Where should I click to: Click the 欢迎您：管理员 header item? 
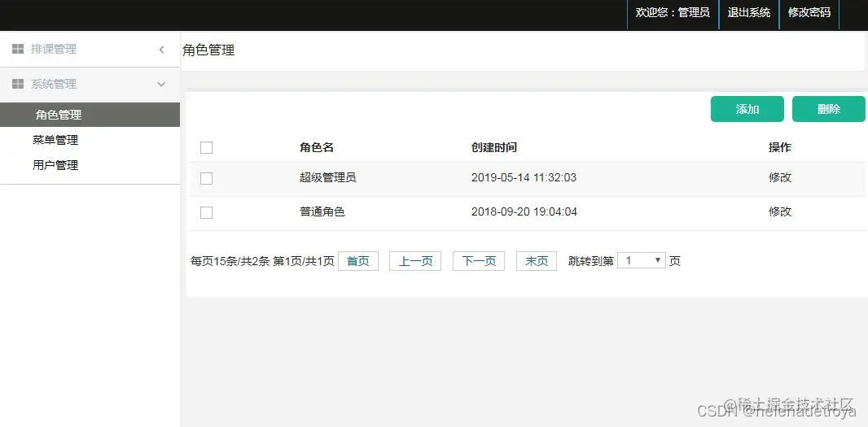[673, 13]
